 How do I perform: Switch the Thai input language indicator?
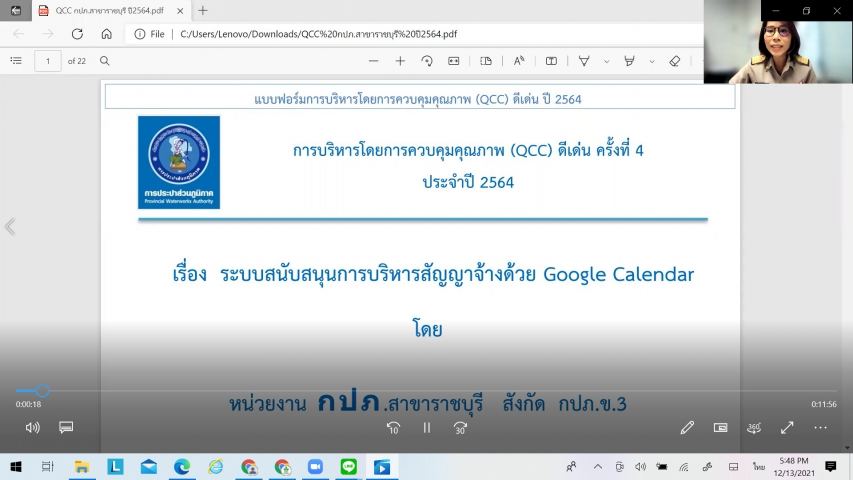pyautogui.click(x=758, y=466)
